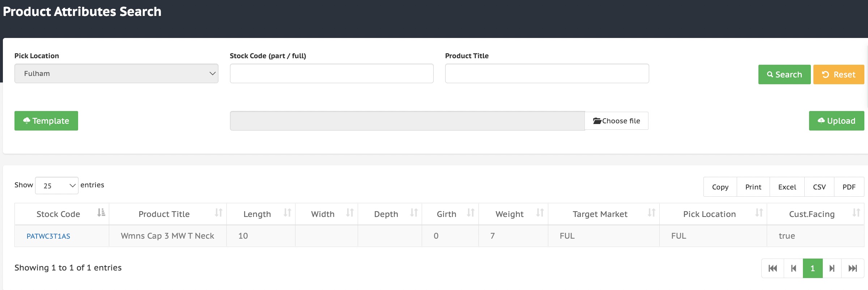
Task: Click the orange Reset button
Action: pyautogui.click(x=839, y=74)
